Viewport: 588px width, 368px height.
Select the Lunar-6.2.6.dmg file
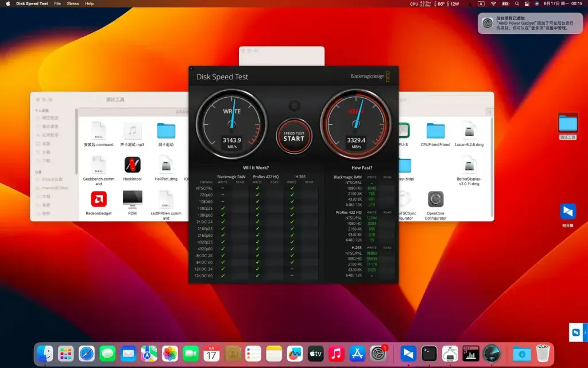(x=469, y=134)
